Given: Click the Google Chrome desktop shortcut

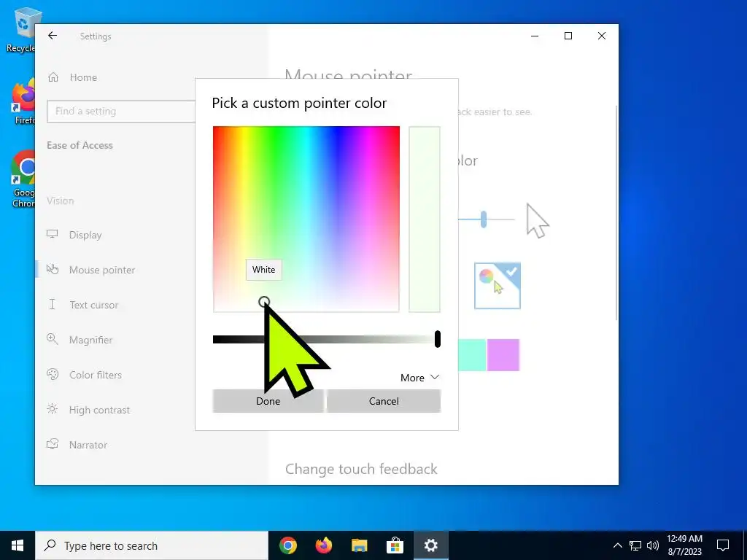Looking at the screenshot, I should [x=23, y=179].
